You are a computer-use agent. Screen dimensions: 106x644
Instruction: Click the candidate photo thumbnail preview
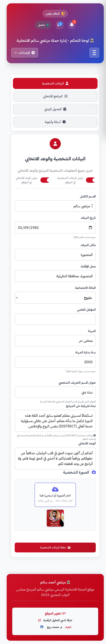tap(55, 518)
